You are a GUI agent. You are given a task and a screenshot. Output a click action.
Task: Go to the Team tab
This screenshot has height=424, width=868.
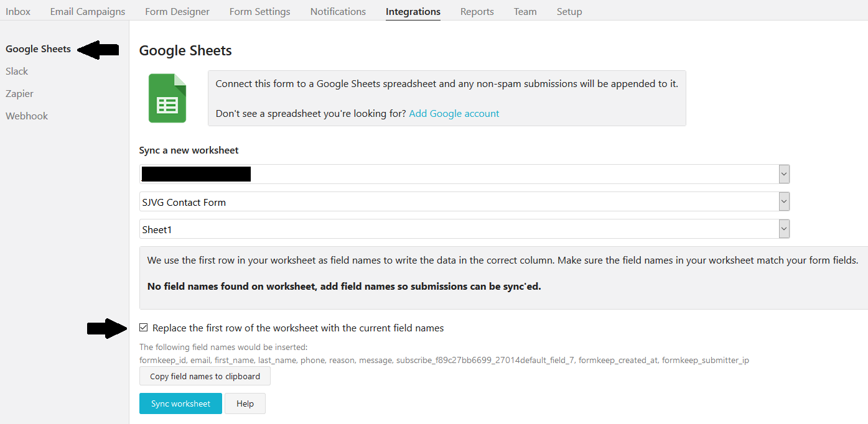(525, 11)
